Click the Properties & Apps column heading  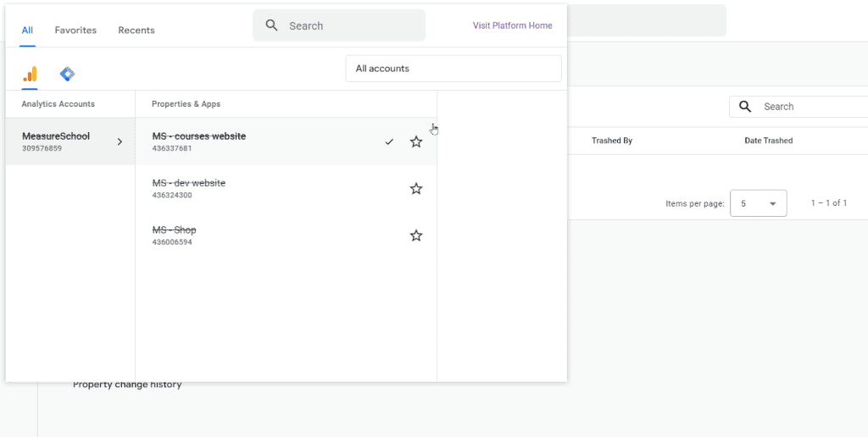(x=186, y=104)
